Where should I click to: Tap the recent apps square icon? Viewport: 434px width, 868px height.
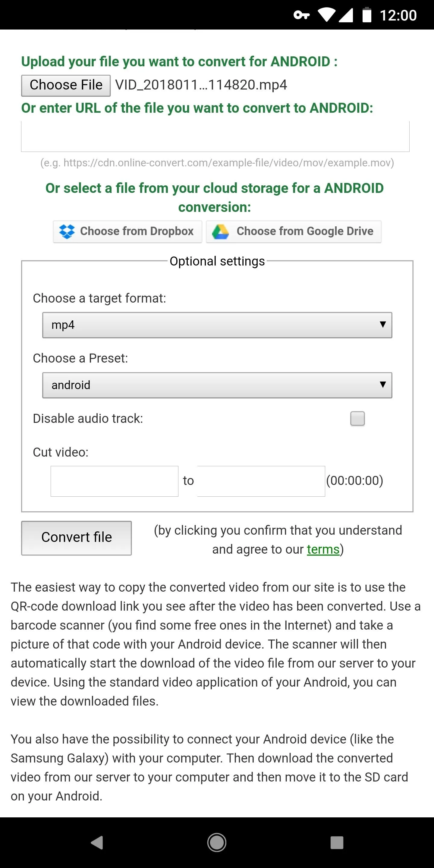point(337,842)
